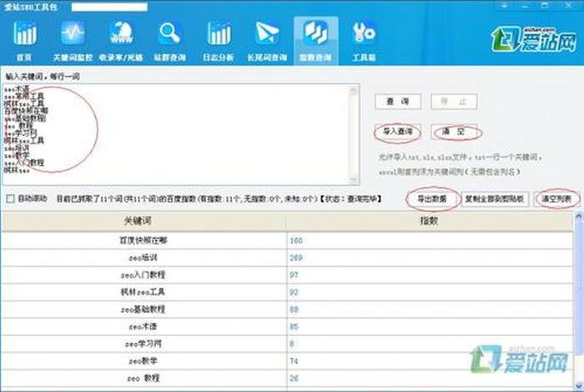Click the results table scrollbar up arrow

click(x=579, y=216)
